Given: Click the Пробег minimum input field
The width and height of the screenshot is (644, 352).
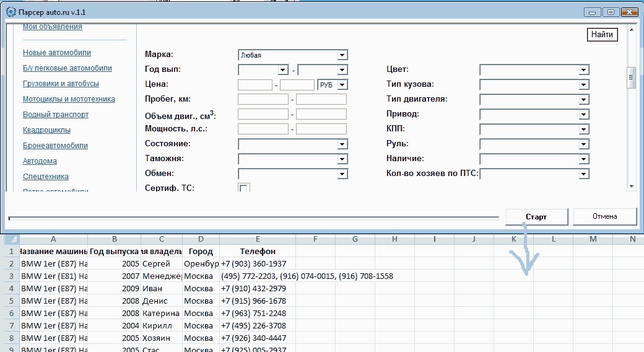Looking at the screenshot, I should (263, 99).
